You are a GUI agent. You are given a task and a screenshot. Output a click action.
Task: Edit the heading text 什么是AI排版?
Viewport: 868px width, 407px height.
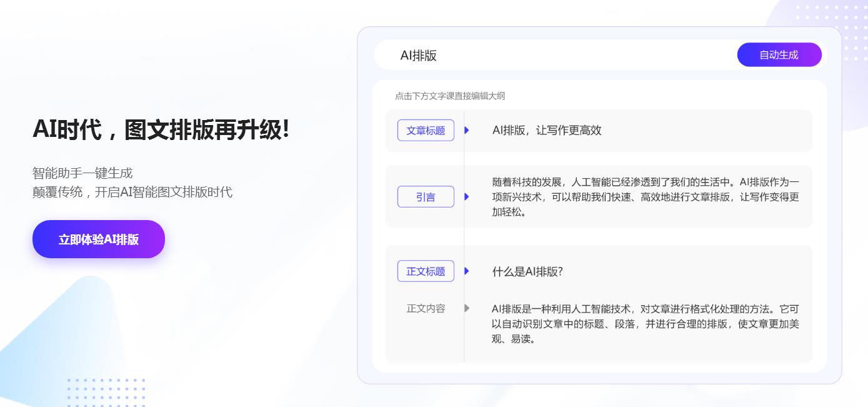point(527,271)
